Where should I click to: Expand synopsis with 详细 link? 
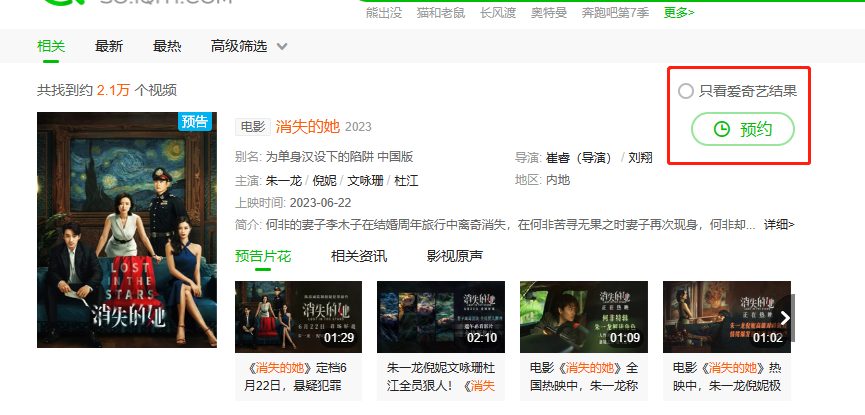[779, 224]
